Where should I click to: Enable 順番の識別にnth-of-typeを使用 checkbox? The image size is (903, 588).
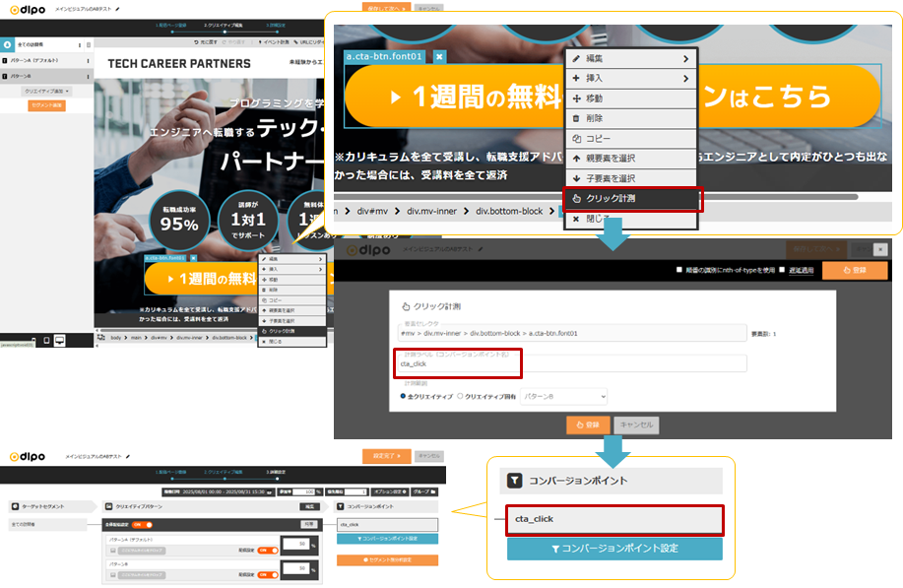click(679, 270)
